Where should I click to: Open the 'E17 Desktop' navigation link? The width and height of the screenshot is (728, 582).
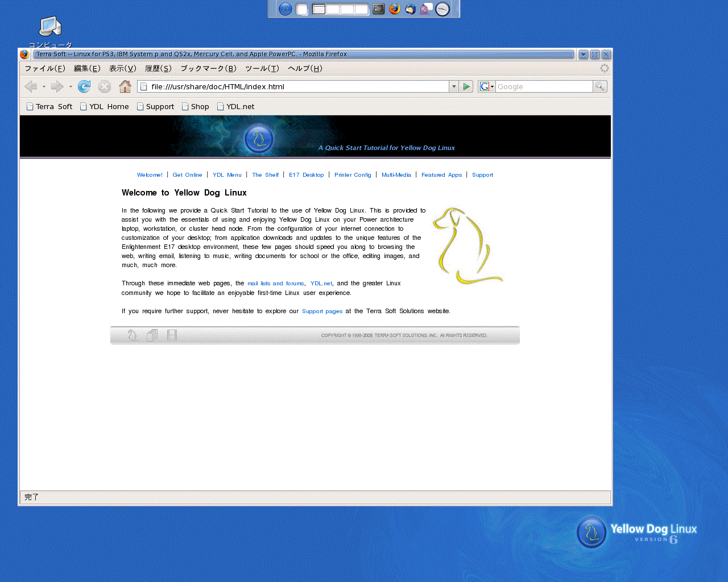pyautogui.click(x=306, y=175)
